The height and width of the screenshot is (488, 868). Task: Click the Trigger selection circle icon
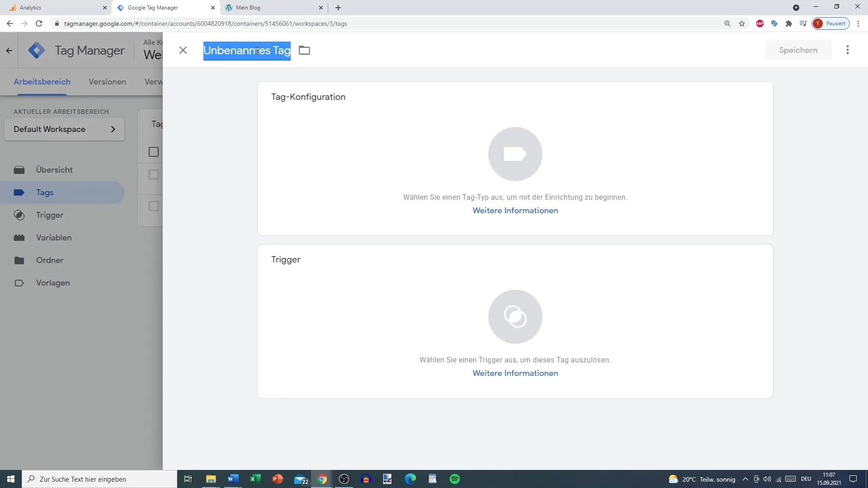point(515,317)
